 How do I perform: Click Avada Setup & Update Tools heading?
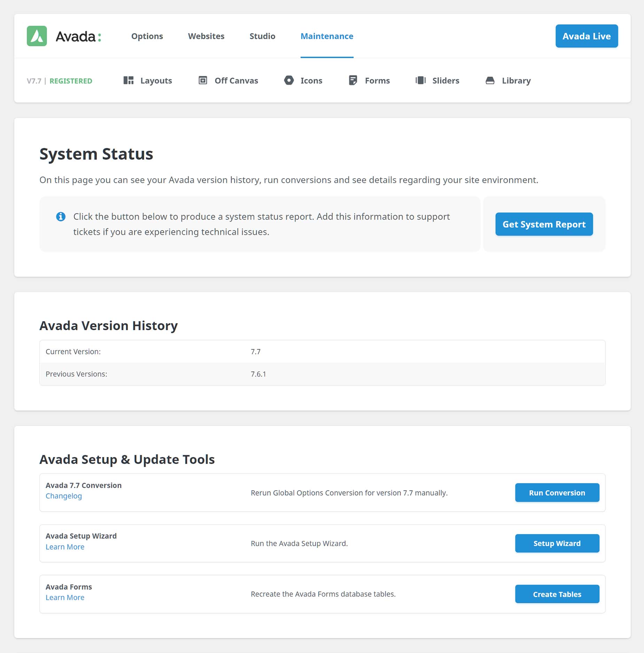(x=127, y=459)
